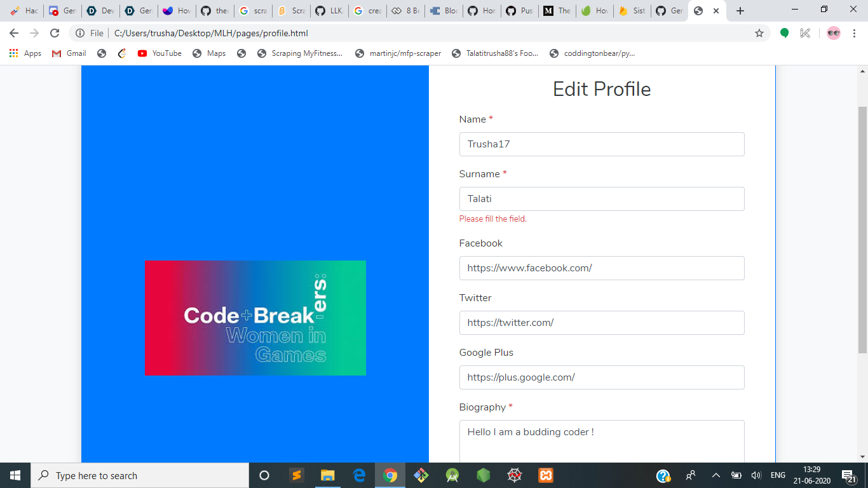868x488 pixels.
Task: Click the Twitter URL input field
Action: 602,323
